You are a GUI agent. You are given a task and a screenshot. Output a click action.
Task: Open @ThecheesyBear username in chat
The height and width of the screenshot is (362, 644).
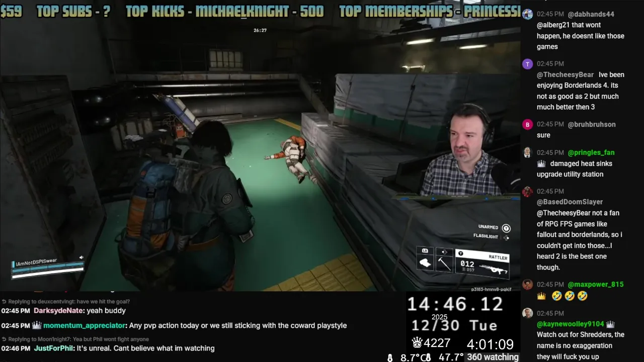565,75
